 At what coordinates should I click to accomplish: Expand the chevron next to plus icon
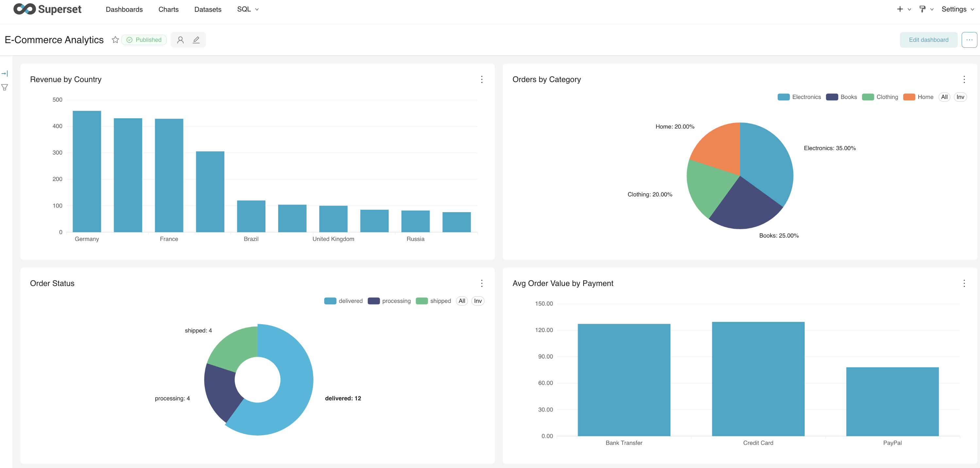[909, 9]
